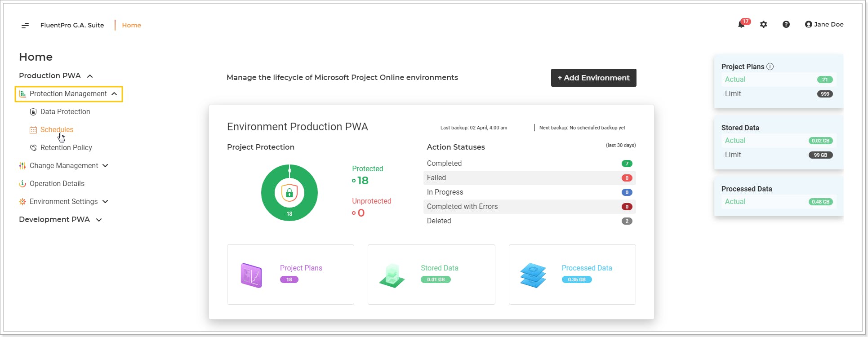Expand the Change Management menu
Image resolution: width=868 pixels, height=337 pixels.
[x=105, y=166]
